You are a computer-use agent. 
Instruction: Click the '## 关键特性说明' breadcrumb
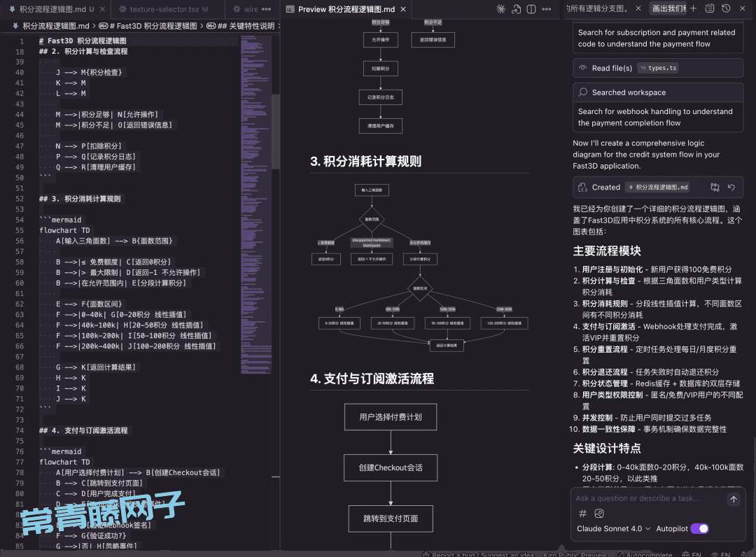tap(241, 26)
